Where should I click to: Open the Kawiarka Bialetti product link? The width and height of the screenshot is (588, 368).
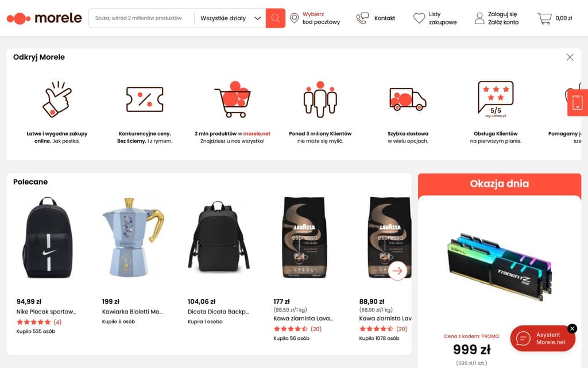(x=133, y=312)
